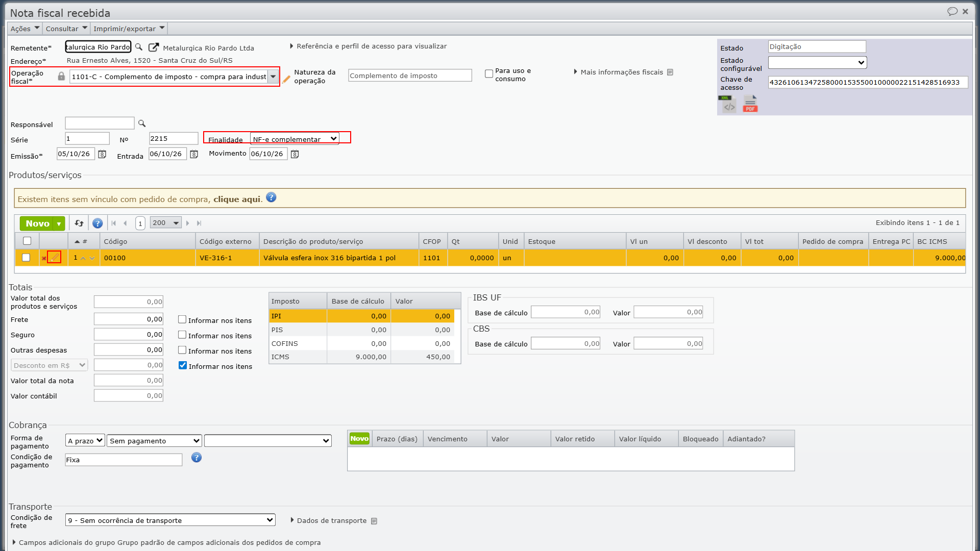Open the Movimento date calendar icon

(x=295, y=154)
